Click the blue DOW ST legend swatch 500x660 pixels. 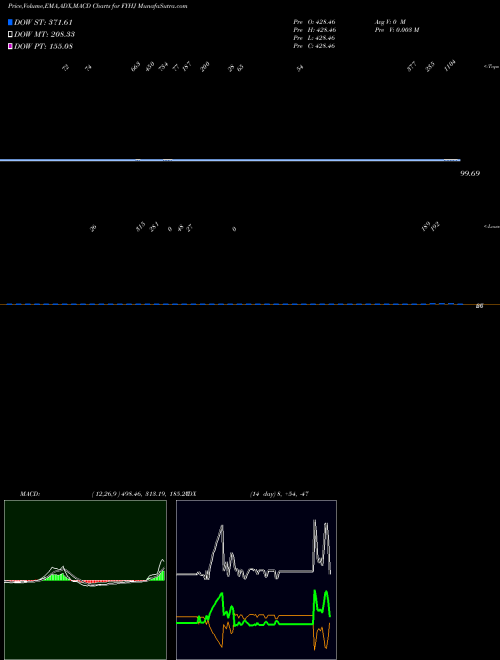(10, 22)
